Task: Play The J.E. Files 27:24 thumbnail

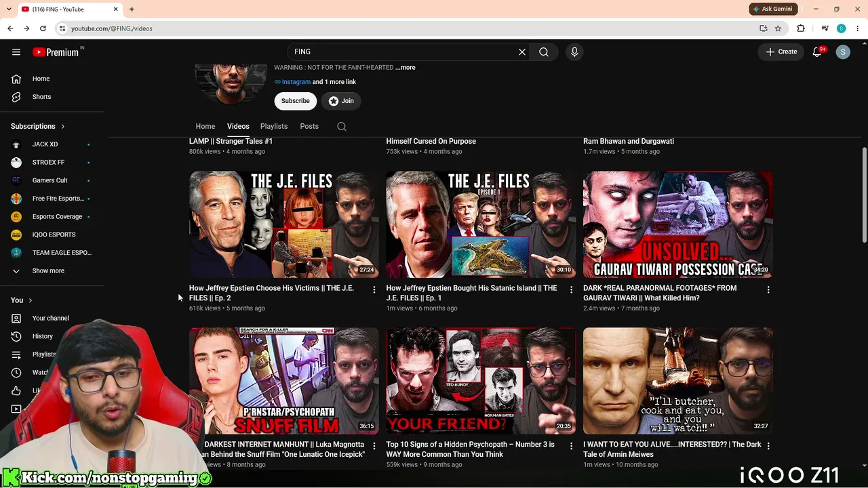Action: click(x=284, y=224)
